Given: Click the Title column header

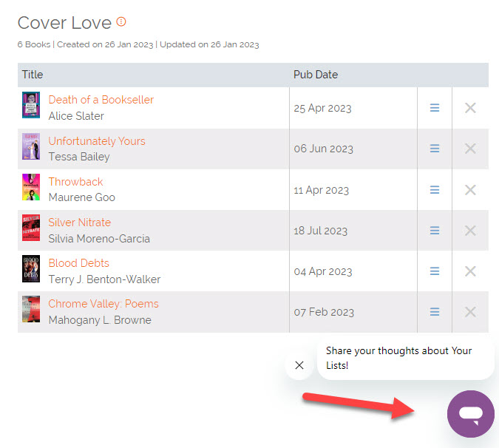Looking at the screenshot, I should pyautogui.click(x=33, y=75).
